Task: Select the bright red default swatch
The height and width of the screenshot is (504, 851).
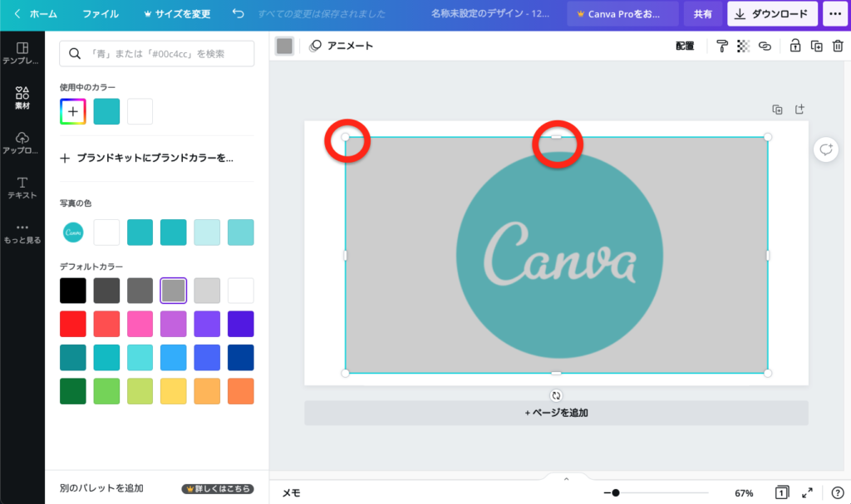Action: pyautogui.click(x=73, y=324)
